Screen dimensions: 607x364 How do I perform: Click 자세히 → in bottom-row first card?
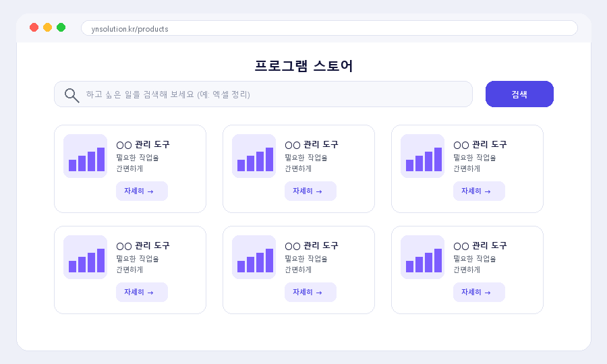pyautogui.click(x=142, y=292)
